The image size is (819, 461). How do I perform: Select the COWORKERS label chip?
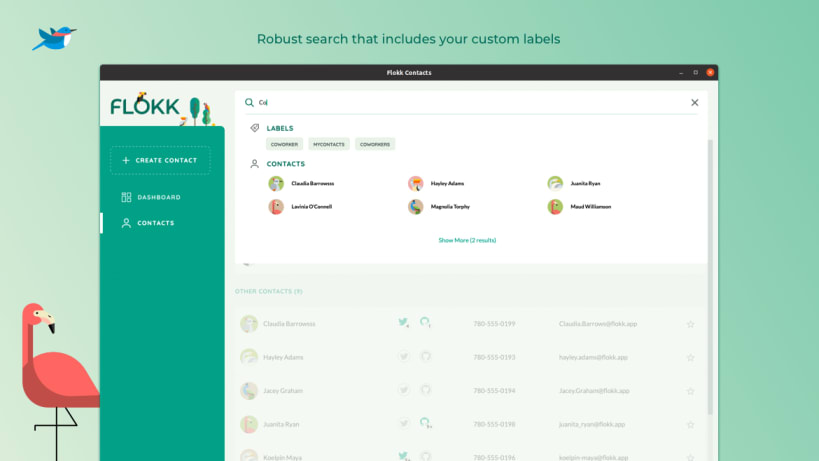375,144
